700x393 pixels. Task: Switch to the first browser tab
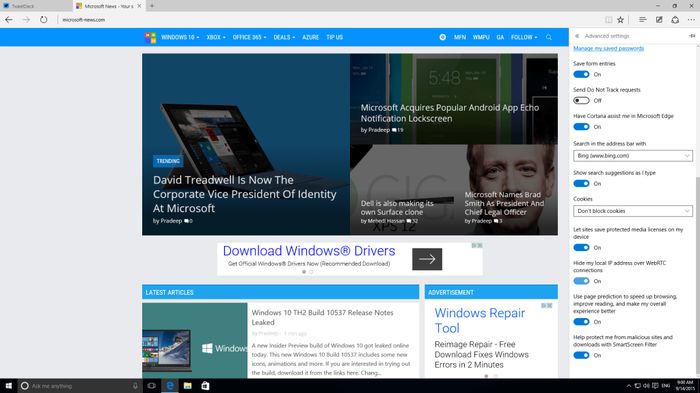(36, 6)
